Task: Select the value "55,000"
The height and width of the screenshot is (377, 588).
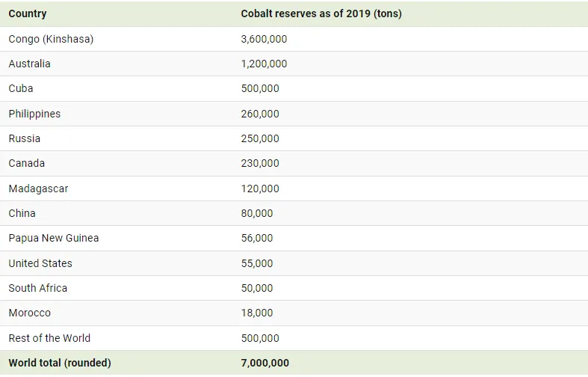Action: click(257, 263)
